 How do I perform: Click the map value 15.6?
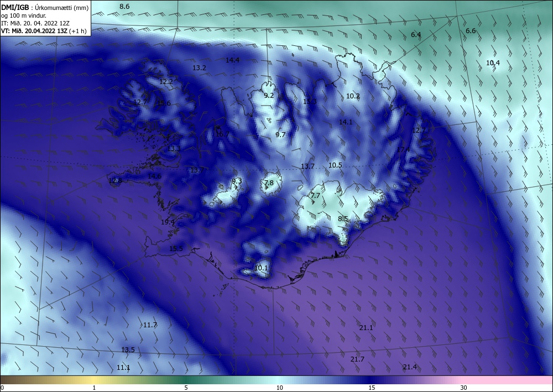point(164,103)
